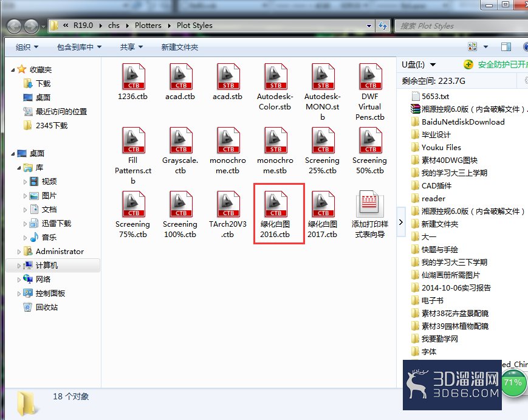The height and width of the screenshot is (420, 528).
Task: Click R19.0 in the address breadcrumb
Action: coord(83,26)
